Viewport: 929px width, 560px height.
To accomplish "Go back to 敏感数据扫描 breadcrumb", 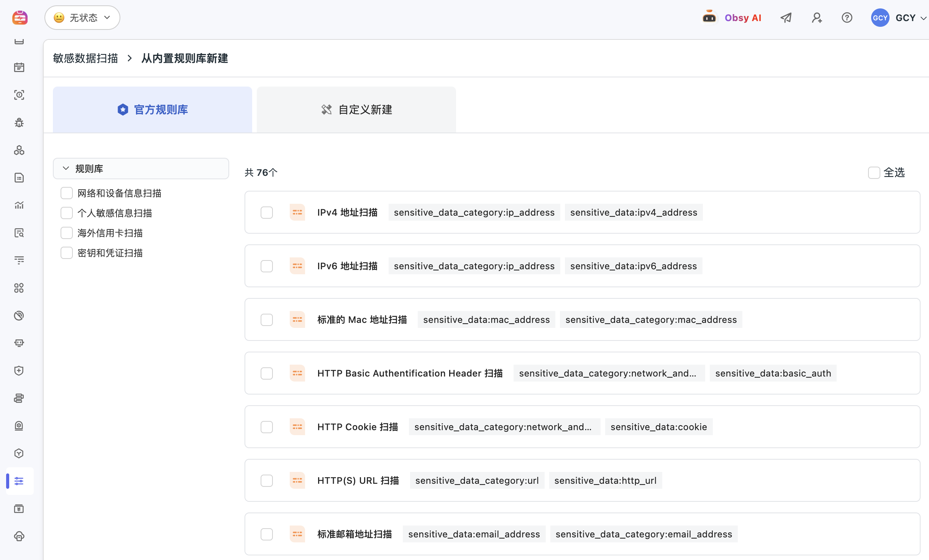I will pyautogui.click(x=85, y=58).
